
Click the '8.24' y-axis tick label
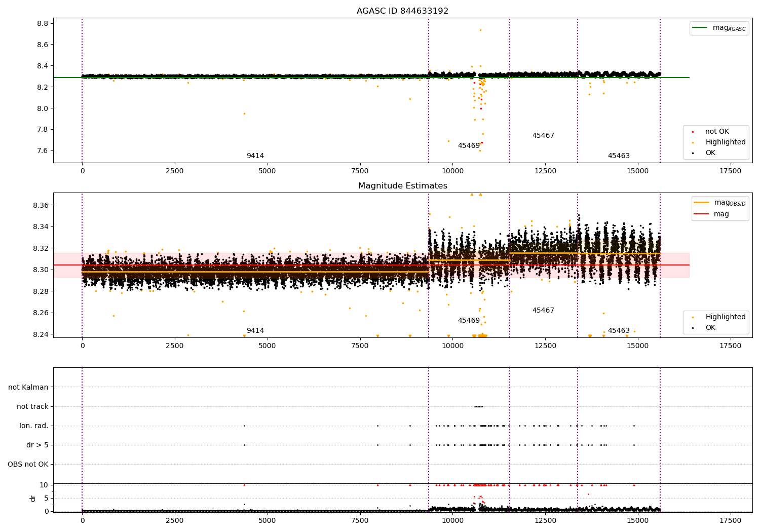(x=41, y=334)
